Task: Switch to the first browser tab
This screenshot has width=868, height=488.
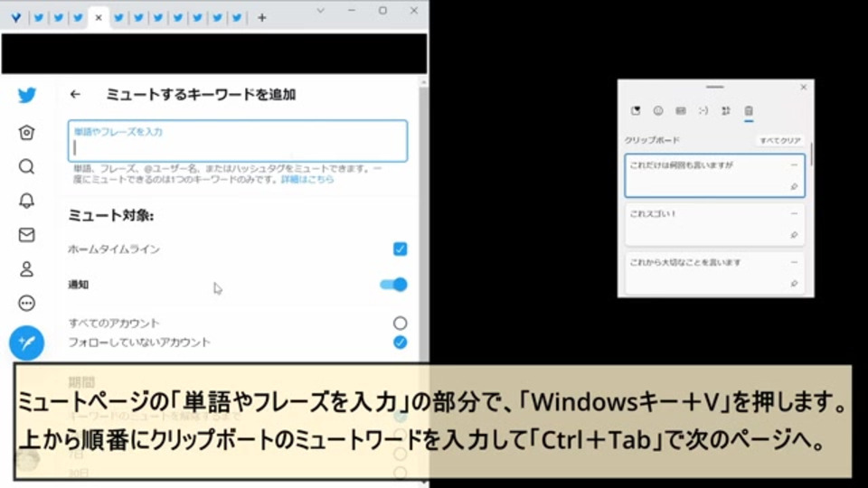Action: 16,18
